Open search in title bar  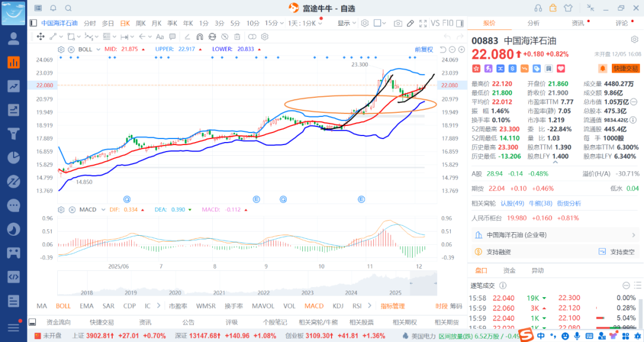[69, 8]
